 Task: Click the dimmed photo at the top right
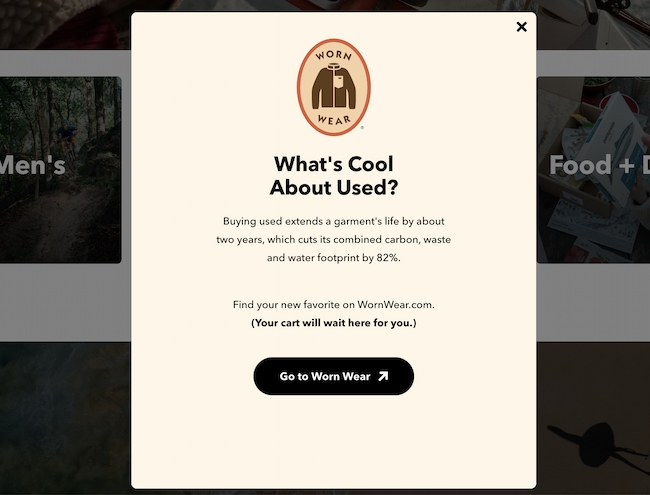[593, 24]
